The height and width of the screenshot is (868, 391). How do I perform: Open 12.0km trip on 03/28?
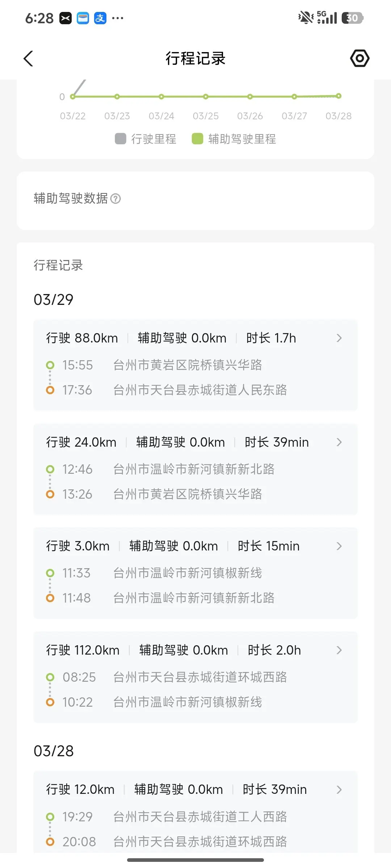[339, 790]
